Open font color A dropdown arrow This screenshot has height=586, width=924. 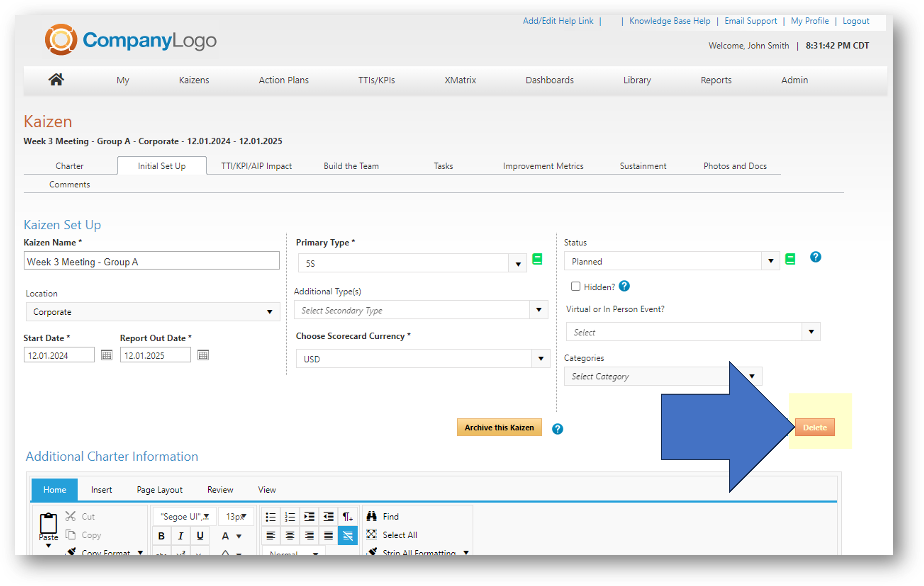pyautogui.click(x=239, y=536)
